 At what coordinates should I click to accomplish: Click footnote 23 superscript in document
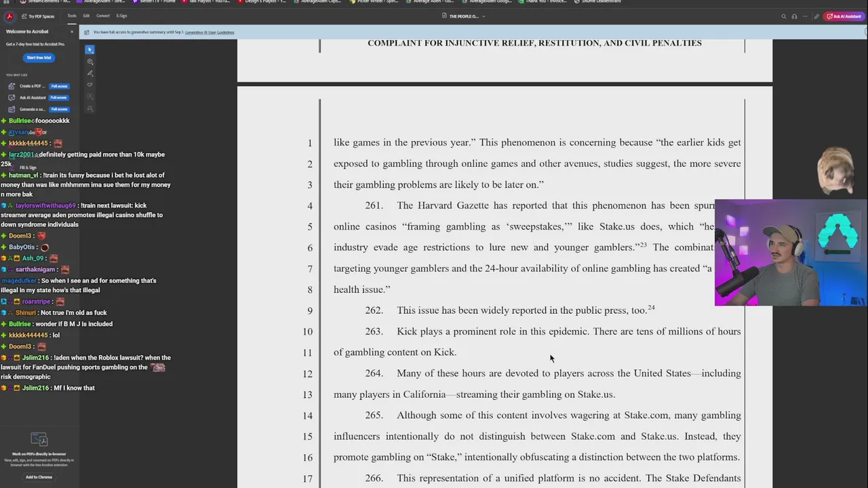[x=644, y=245]
